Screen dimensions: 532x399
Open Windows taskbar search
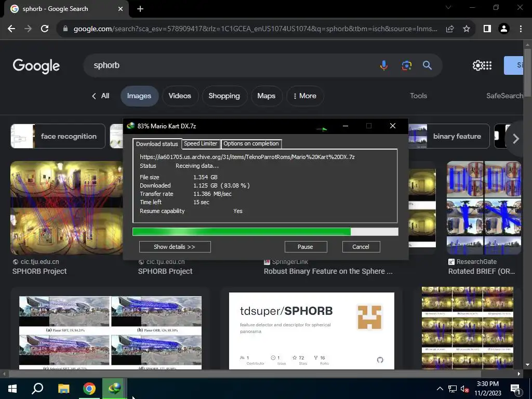(37, 389)
